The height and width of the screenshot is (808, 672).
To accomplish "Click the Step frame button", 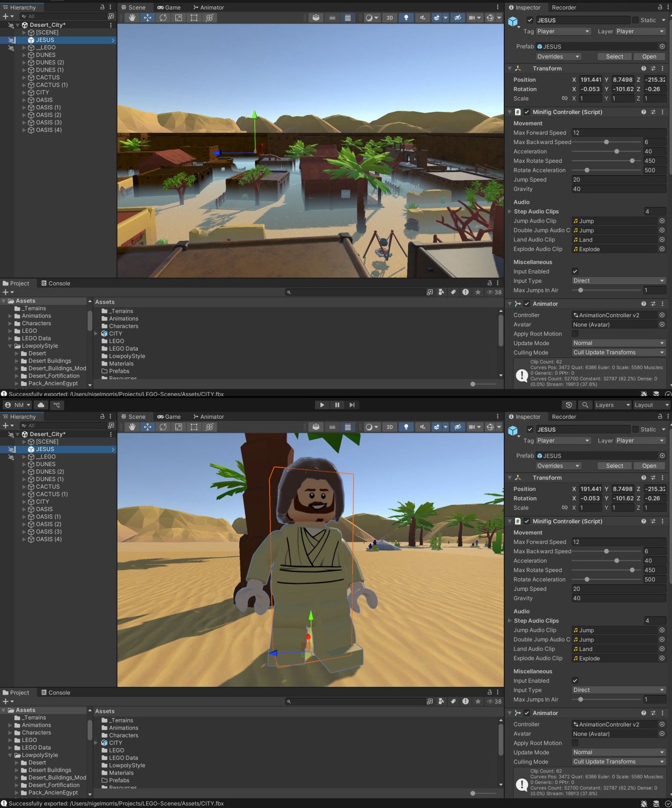I will (x=352, y=405).
